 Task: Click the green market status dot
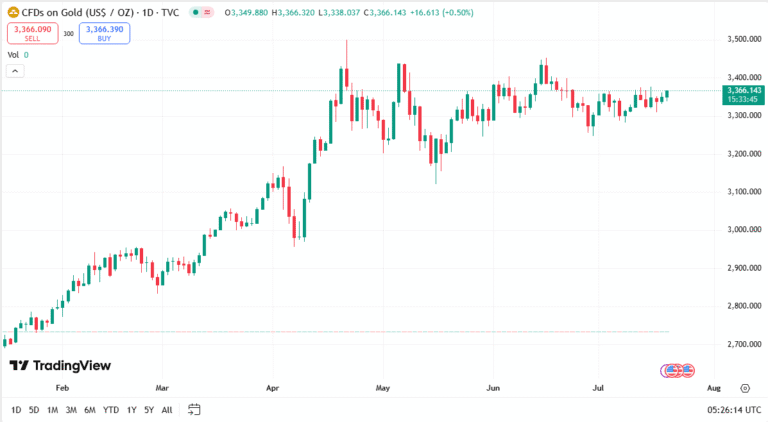coord(195,13)
